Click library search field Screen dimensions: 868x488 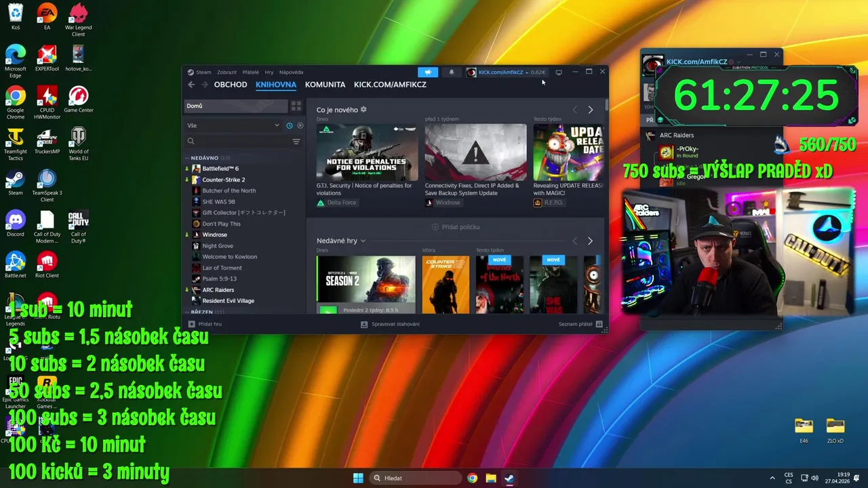point(237,141)
